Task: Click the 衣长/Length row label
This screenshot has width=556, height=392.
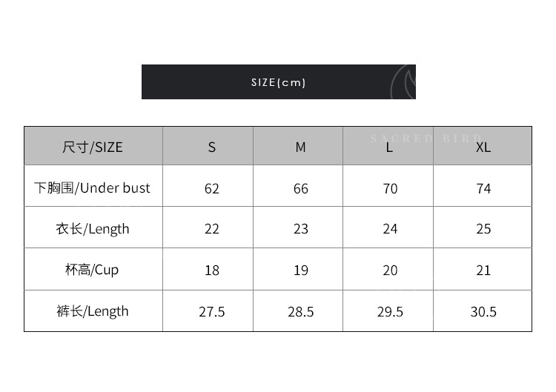Action: point(93,228)
